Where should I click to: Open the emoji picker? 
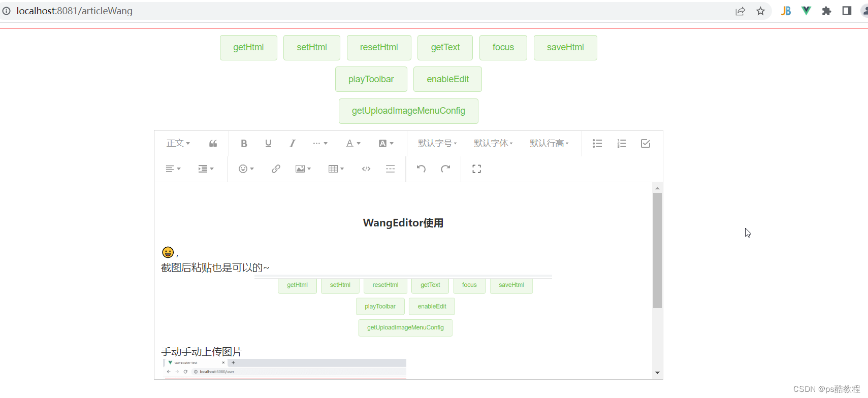point(246,169)
